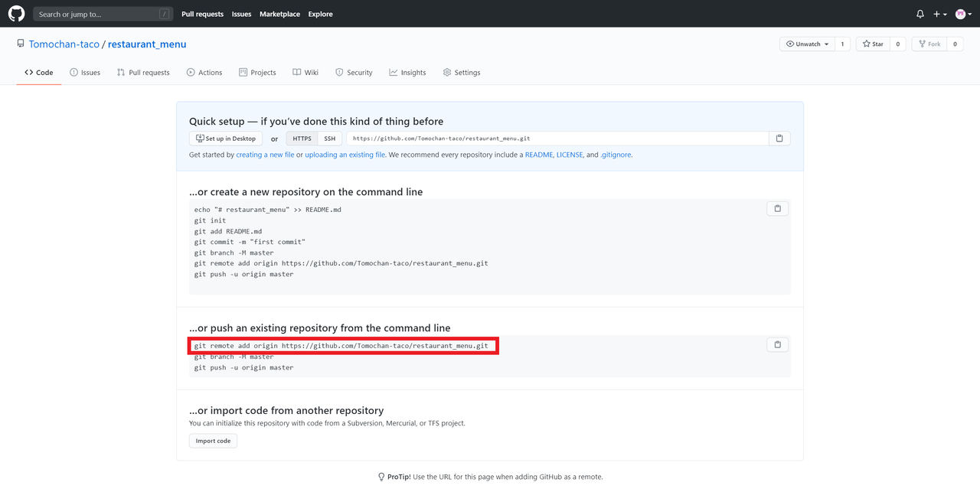Open the LICENSE recommendation link
The image size is (980, 492).
pos(570,155)
